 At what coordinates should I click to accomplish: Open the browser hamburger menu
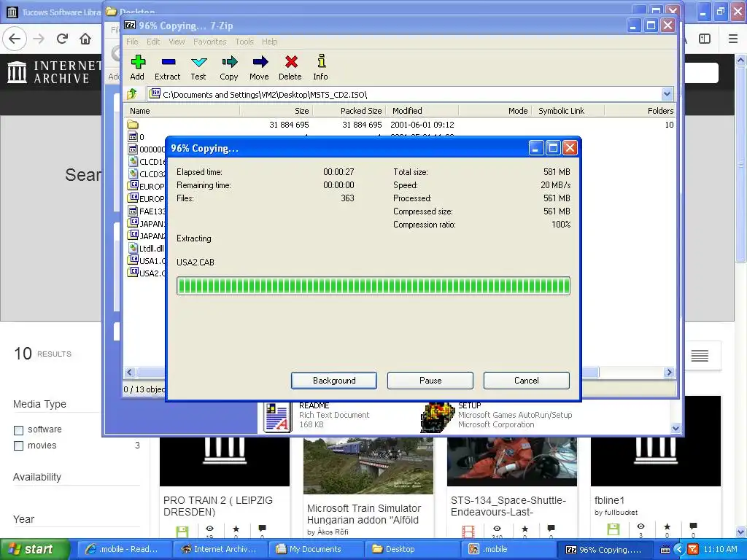733,39
